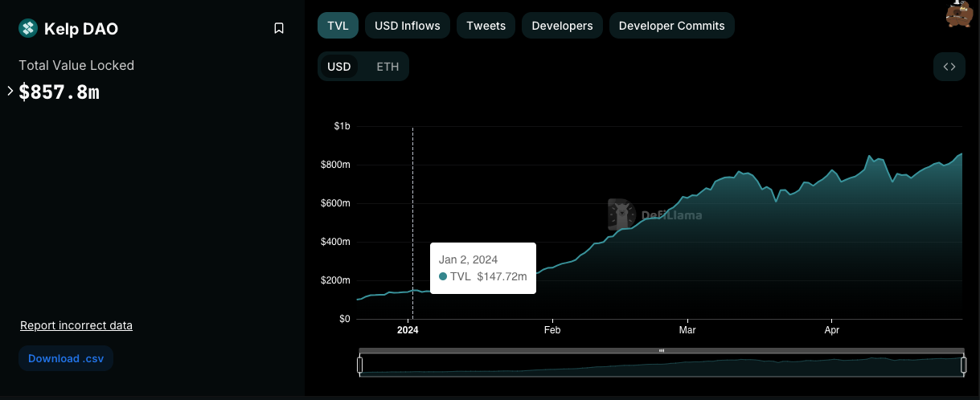Click the Feb x-axis label
The height and width of the screenshot is (400, 980).
(552, 330)
